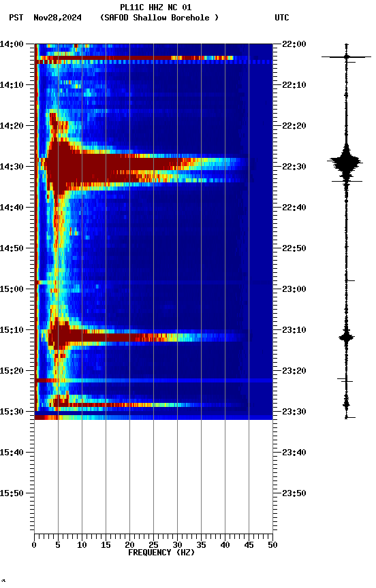Click the thin 14:03 red band in spectrogram

pos(134,58)
